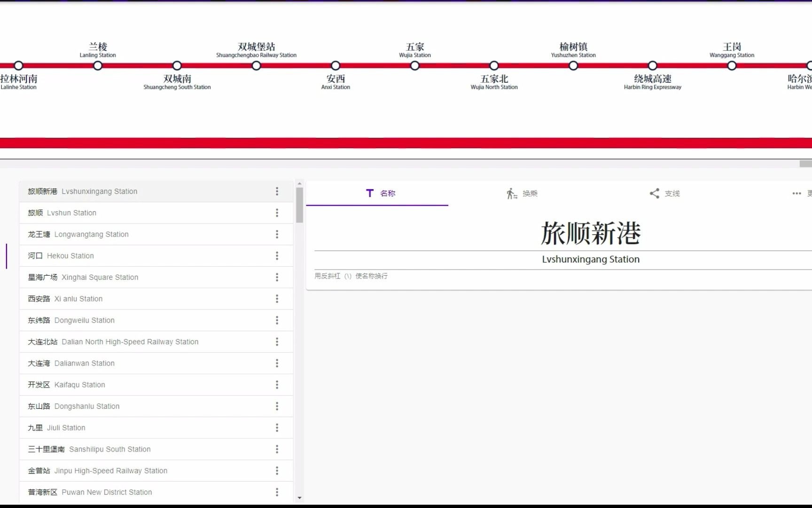Viewport: 812px width, 508px height.
Task: Select 旅顺新港 Lvshunxingang Station in the list
Action: (x=156, y=191)
